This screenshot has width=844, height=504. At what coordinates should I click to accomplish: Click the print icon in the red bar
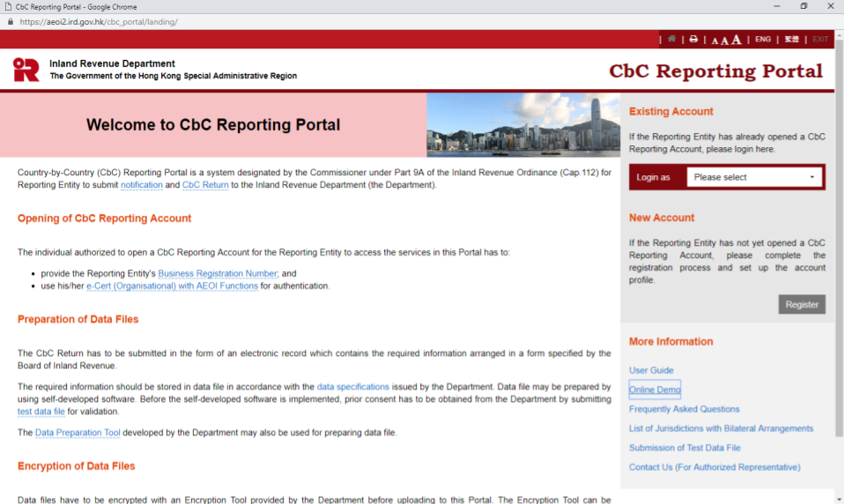[693, 39]
